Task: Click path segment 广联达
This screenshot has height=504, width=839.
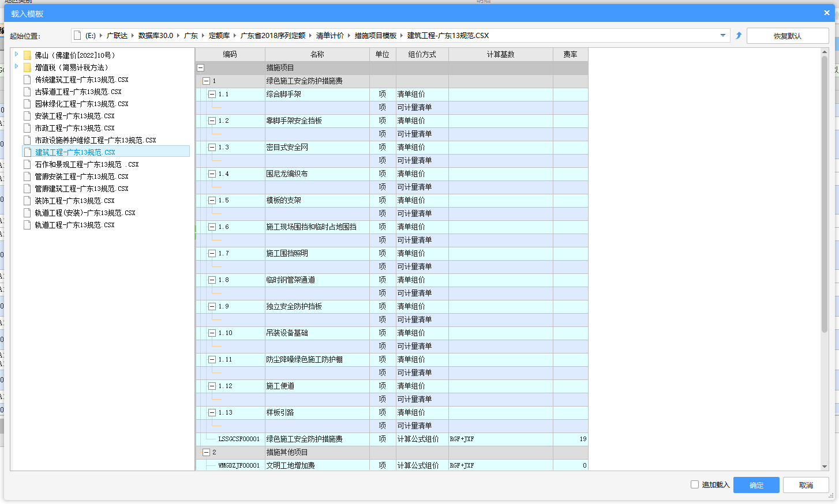Action: [117, 36]
